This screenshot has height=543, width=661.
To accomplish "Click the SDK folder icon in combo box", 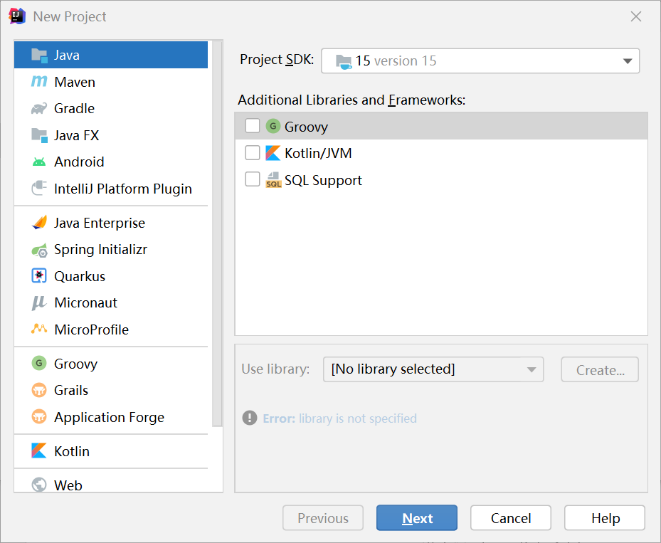I will pyautogui.click(x=344, y=62).
